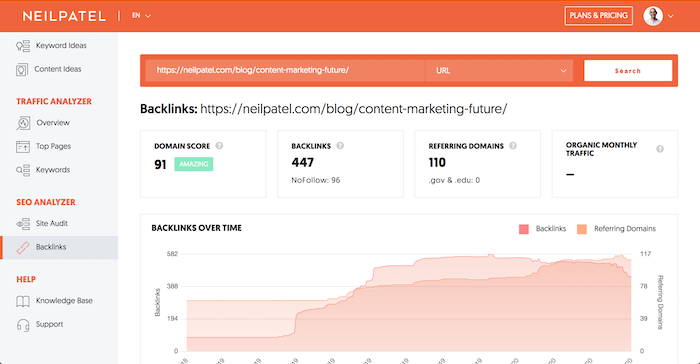The height and width of the screenshot is (364, 700).
Task: Open Backlinks card help tooltip icon
Action: 340,146
